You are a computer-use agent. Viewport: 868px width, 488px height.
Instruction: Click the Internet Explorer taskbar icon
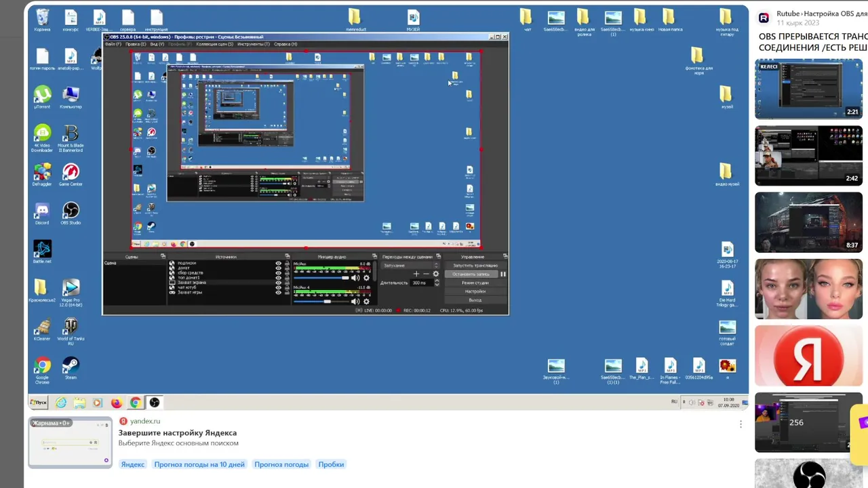(61, 403)
